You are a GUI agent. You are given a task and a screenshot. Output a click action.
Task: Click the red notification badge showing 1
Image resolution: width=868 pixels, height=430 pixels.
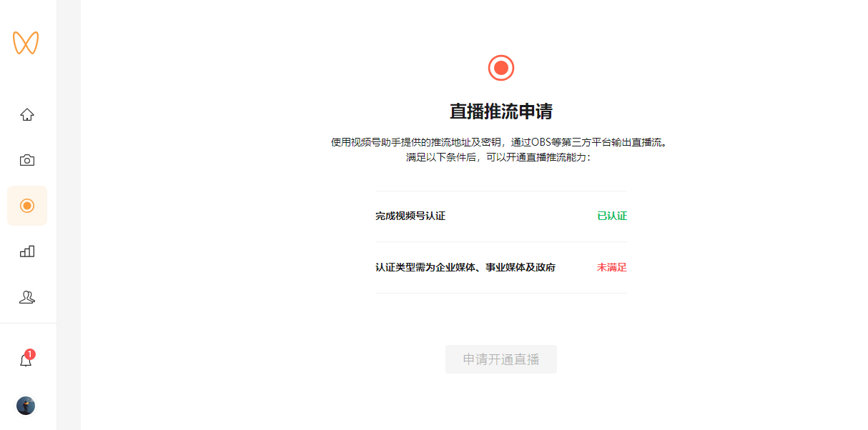coord(30,354)
